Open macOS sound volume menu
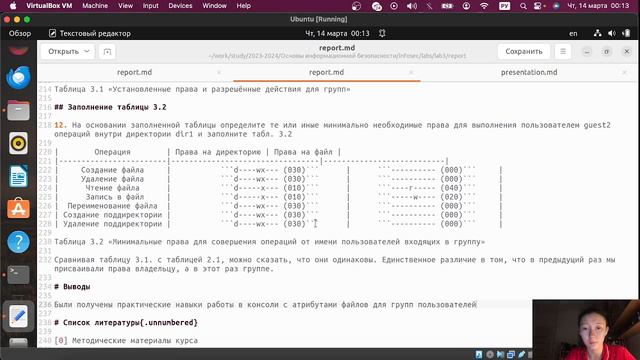This screenshot has height=360, width=640. (x=412, y=6)
